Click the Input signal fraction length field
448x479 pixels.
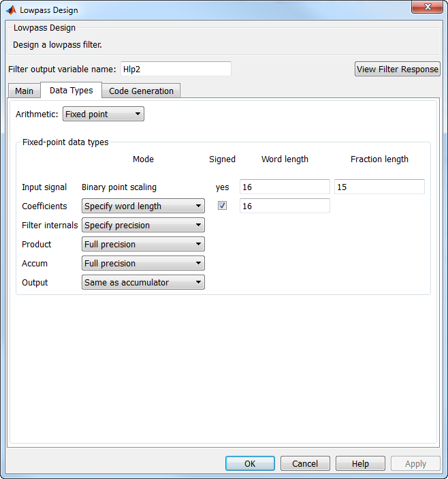point(379,187)
